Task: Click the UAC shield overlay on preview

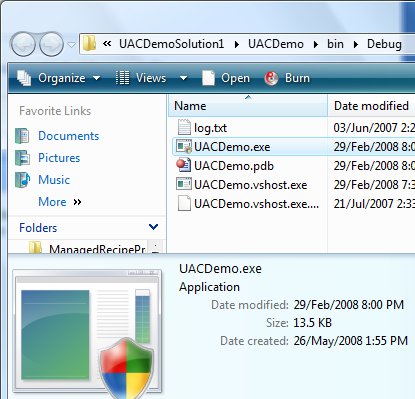Action: (x=126, y=368)
